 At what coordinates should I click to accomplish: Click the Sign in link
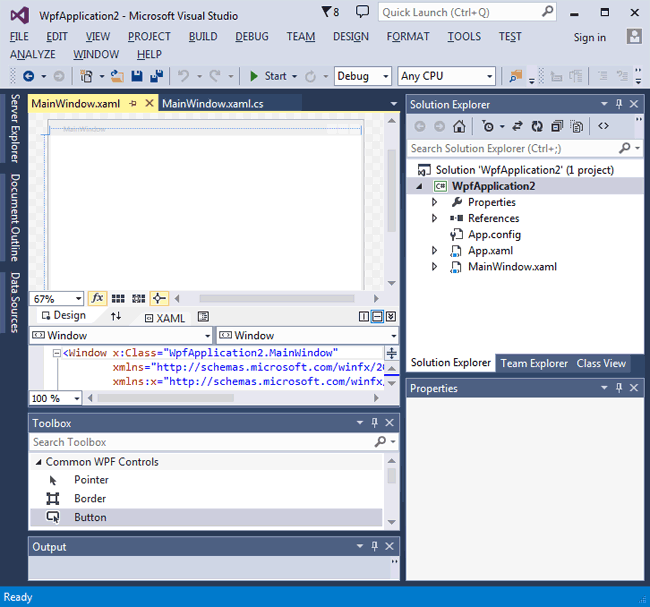coord(589,38)
